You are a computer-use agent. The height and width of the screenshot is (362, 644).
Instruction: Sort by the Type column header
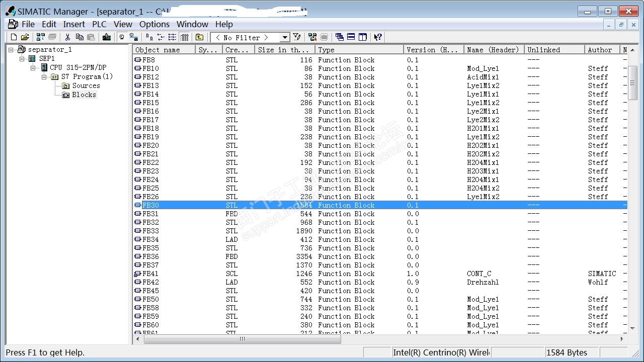pyautogui.click(x=359, y=50)
